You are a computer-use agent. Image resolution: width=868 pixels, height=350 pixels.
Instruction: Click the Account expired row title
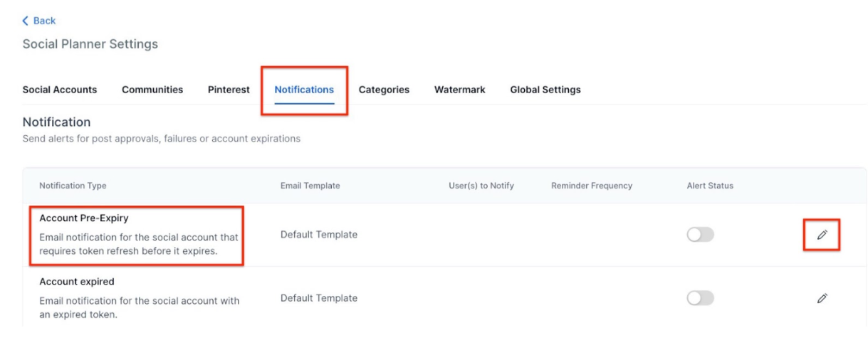point(77,282)
